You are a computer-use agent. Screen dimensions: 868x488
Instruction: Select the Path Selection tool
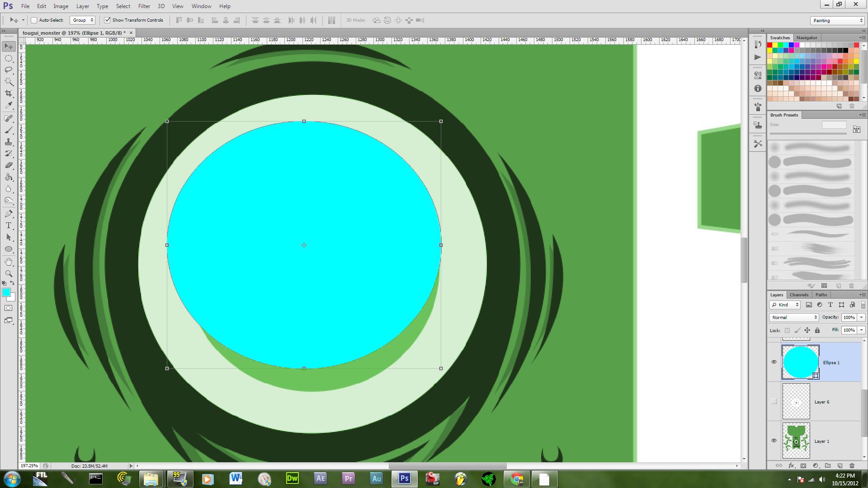pyautogui.click(x=9, y=237)
